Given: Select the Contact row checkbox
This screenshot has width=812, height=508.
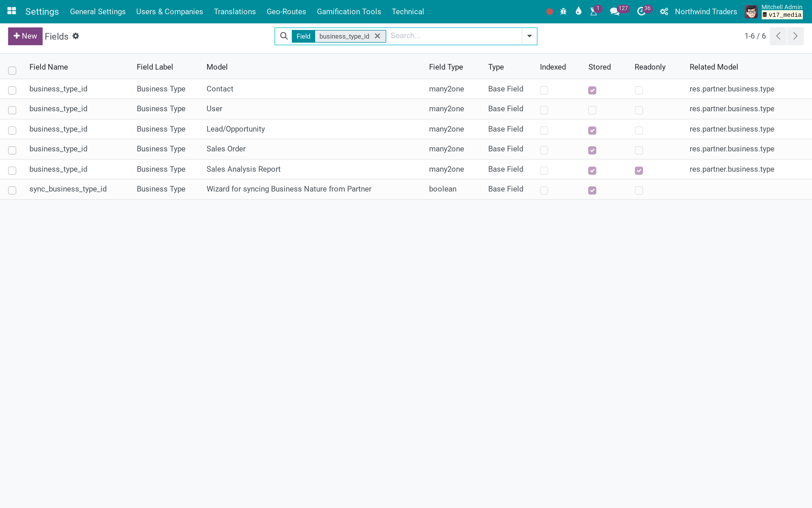Looking at the screenshot, I should (x=12, y=90).
